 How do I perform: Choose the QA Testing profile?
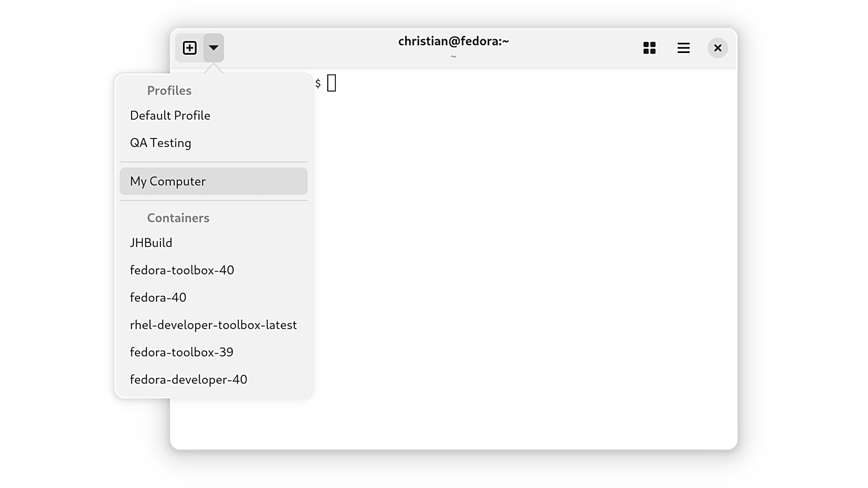pos(214,142)
